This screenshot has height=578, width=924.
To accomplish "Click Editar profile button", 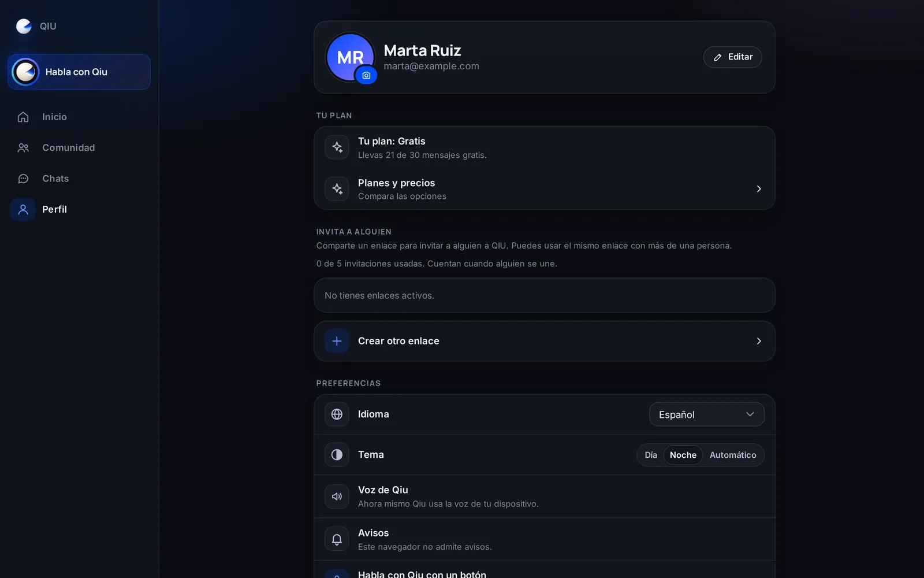I will 732,57.
